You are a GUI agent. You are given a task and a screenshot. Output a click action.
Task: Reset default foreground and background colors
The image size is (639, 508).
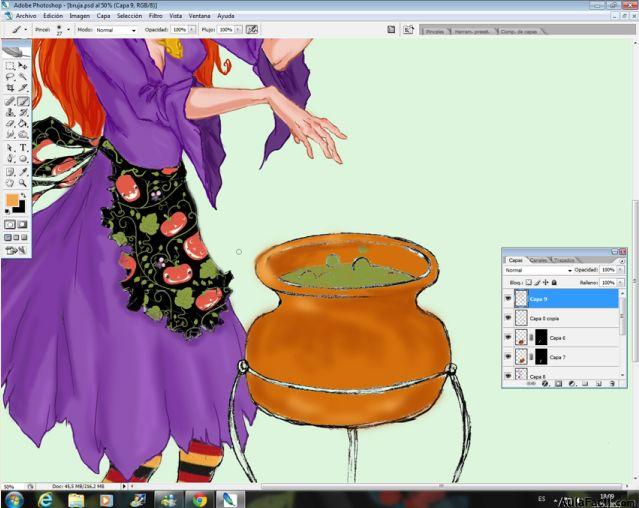pos(7,211)
